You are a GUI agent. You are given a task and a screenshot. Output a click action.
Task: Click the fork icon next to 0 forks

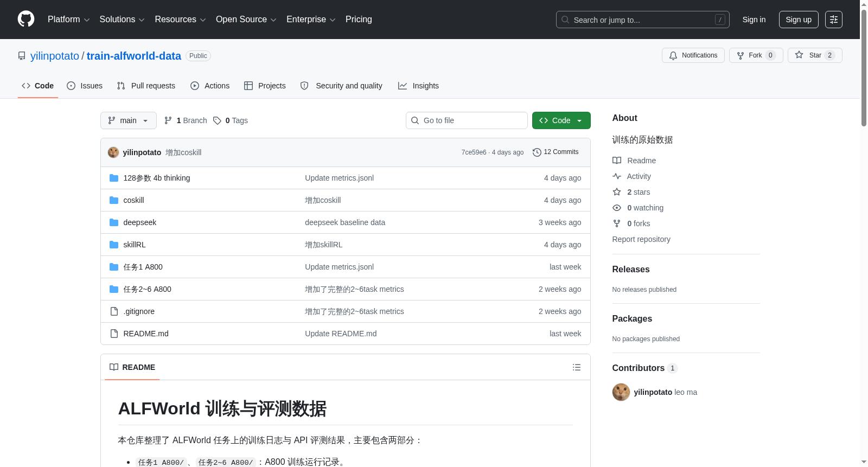coord(617,223)
